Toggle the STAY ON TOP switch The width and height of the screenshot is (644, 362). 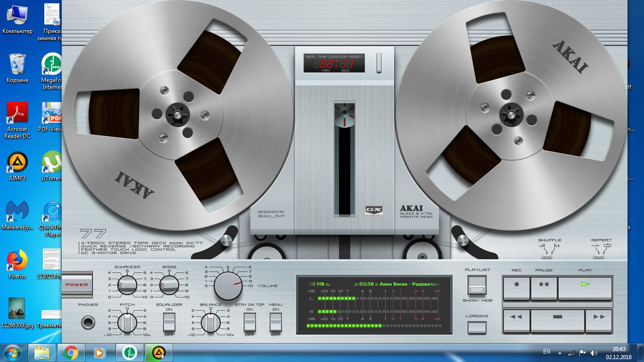coord(250,322)
